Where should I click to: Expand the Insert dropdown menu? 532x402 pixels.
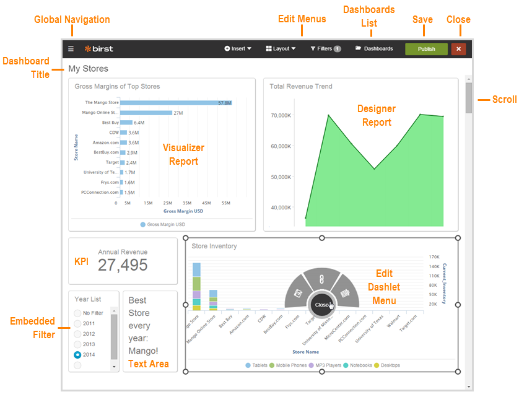coord(238,49)
